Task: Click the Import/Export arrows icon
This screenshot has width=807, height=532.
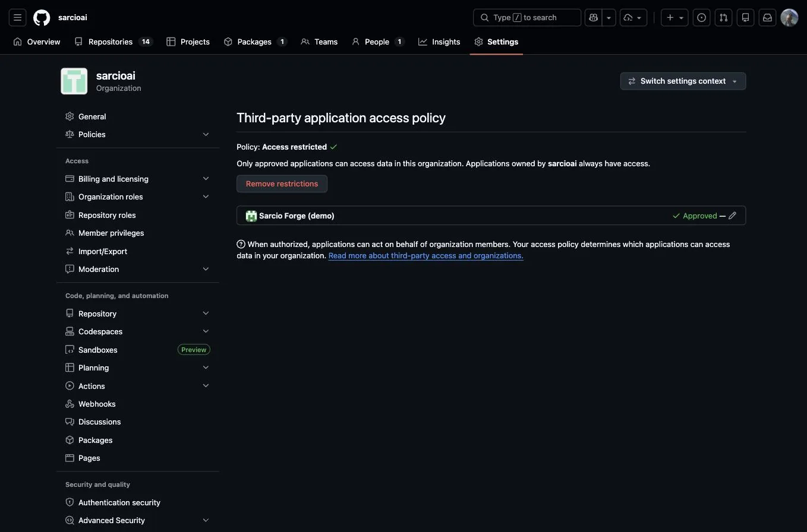Action: (70, 251)
